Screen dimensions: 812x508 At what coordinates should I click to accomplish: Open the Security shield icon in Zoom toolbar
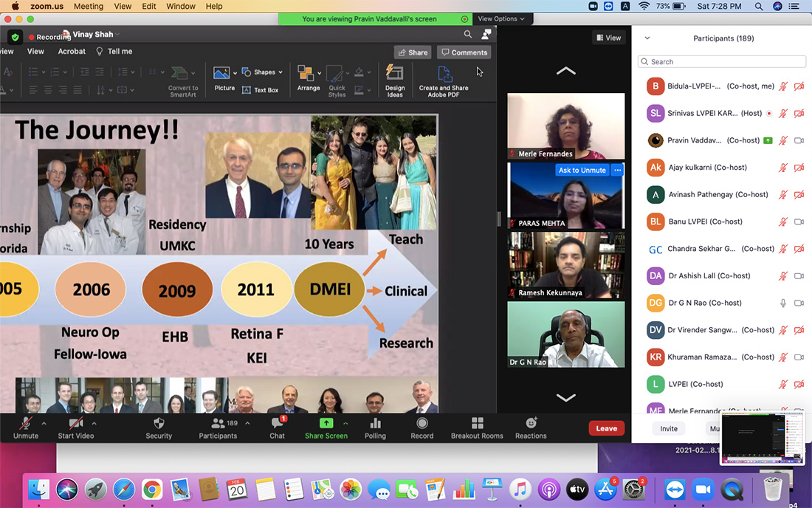159,424
